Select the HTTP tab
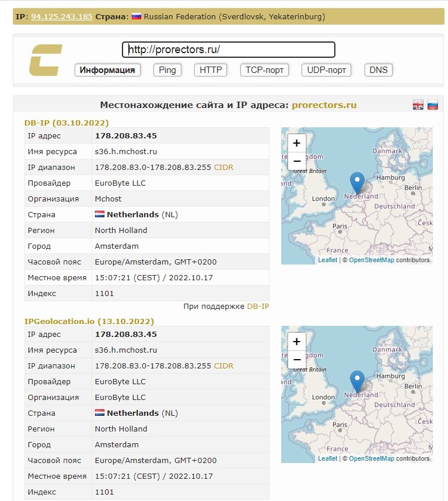Viewport: 448px width, 501px height. click(211, 70)
